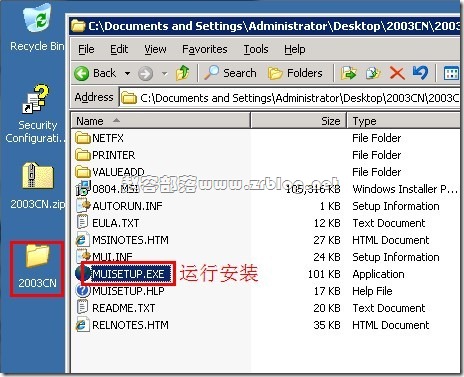This screenshot has height=377, width=464.
Task: Click the Copy To folder icon
Action: 373,73
